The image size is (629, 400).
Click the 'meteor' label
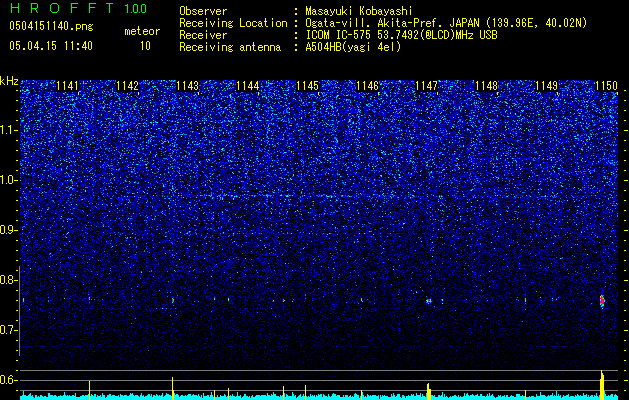pyautogui.click(x=142, y=31)
